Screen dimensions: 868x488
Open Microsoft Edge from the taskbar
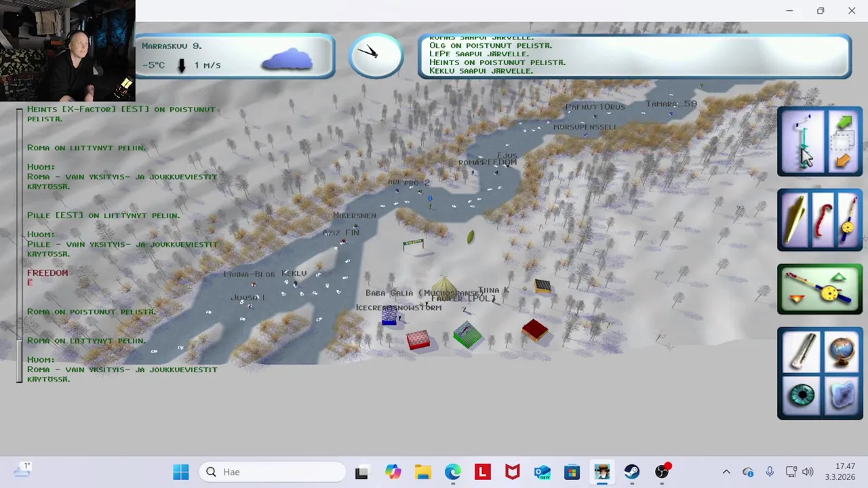452,472
